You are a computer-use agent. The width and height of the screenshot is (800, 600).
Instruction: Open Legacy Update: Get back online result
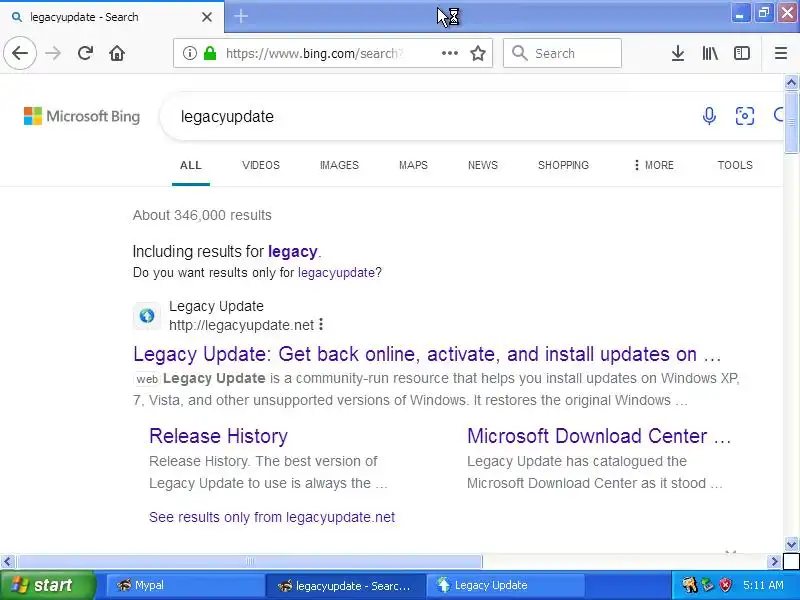(x=427, y=354)
